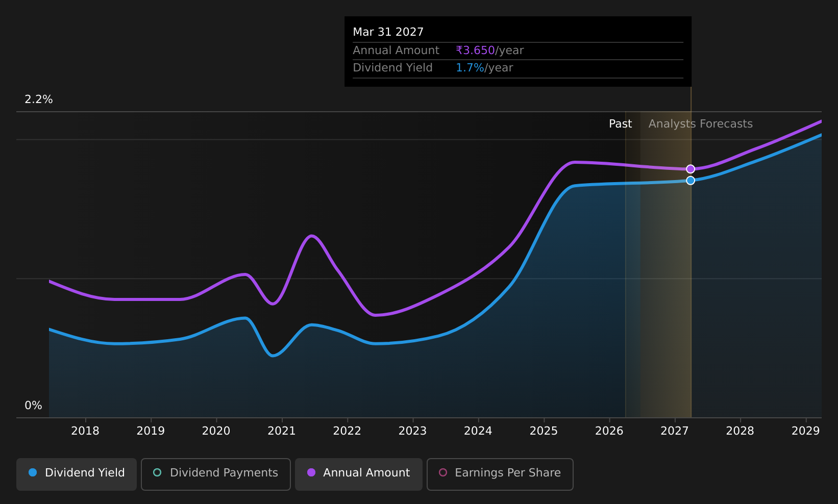838x504 pixels.
Task: Click the 2026 x-axis label
Action: click(609, 431)
